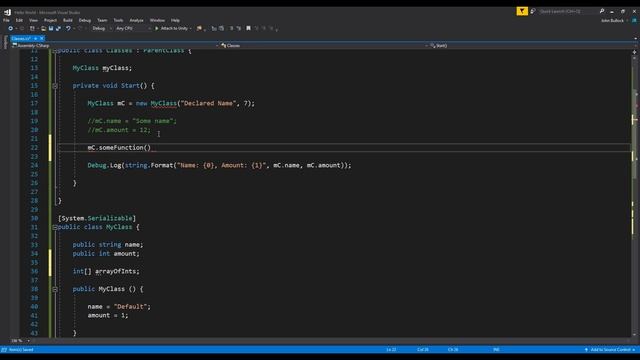The image size is (640, 360).
Task: Click the Quick Launch search box
Action: 568,11
